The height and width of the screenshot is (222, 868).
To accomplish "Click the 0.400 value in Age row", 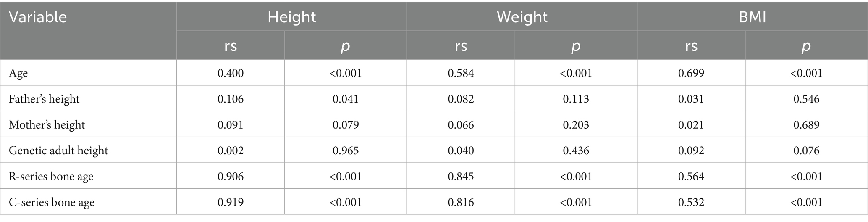I will tap(231, 73).
